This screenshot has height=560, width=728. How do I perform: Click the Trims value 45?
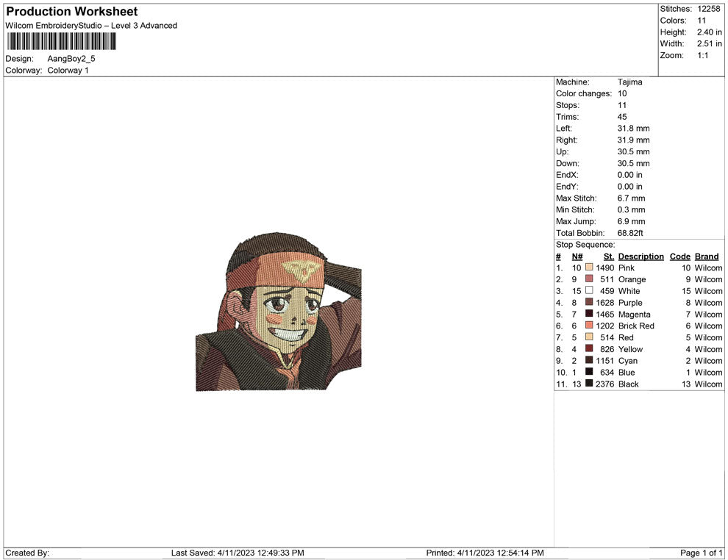[622, 117]
